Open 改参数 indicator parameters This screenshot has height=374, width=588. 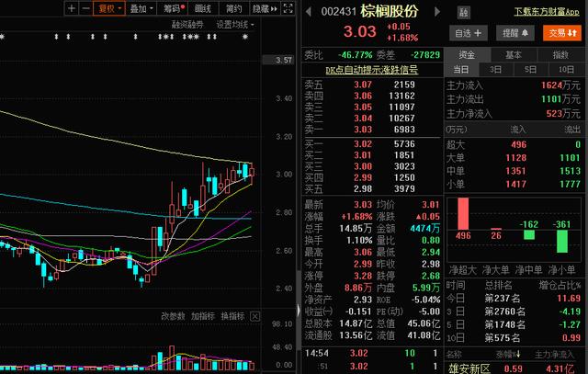pos(173,316)
